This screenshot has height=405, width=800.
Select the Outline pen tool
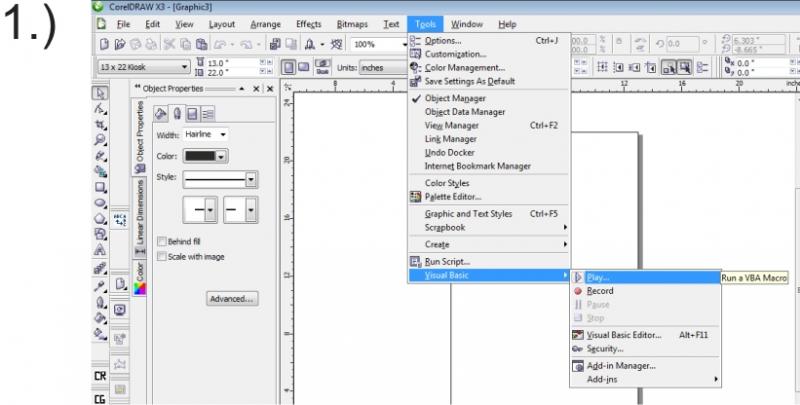click(100, 302)
